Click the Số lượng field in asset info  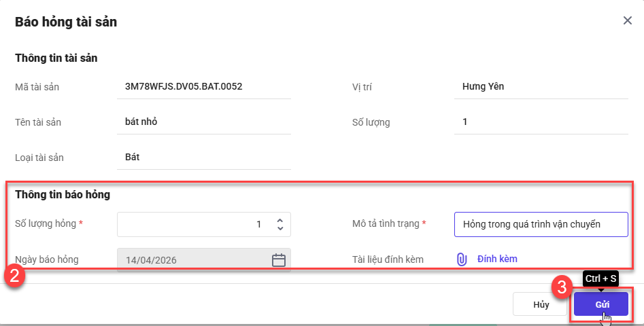coord(541,122)
